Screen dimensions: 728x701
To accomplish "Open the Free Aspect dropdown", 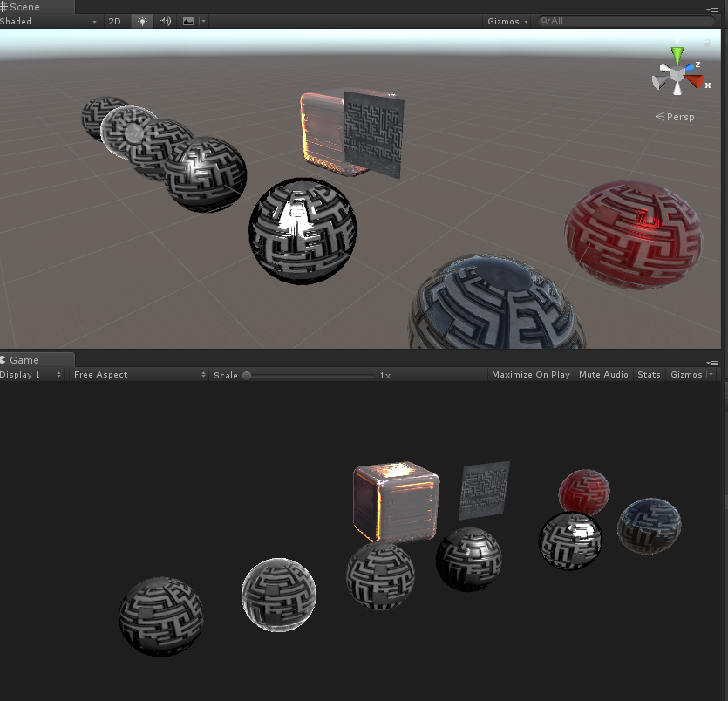I will click(139, 375).
